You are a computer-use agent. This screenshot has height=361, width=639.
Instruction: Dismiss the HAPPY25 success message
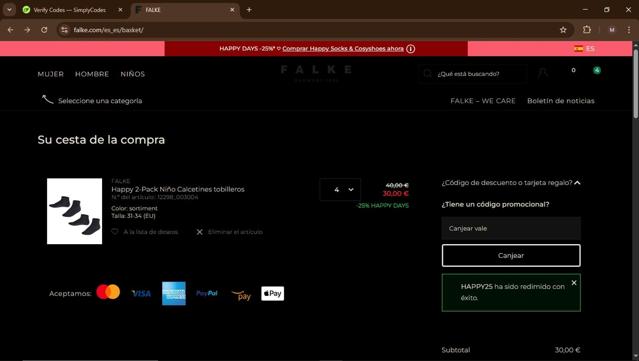tap(574, 282)
